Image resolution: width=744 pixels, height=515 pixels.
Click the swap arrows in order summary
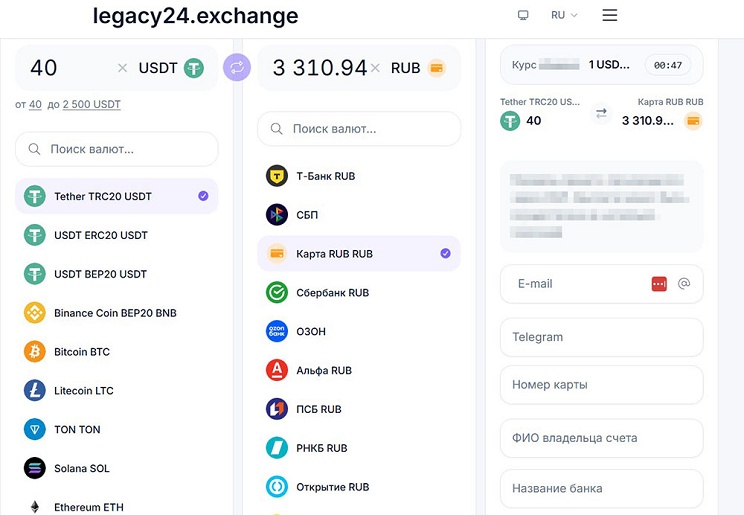pos(601,113)
